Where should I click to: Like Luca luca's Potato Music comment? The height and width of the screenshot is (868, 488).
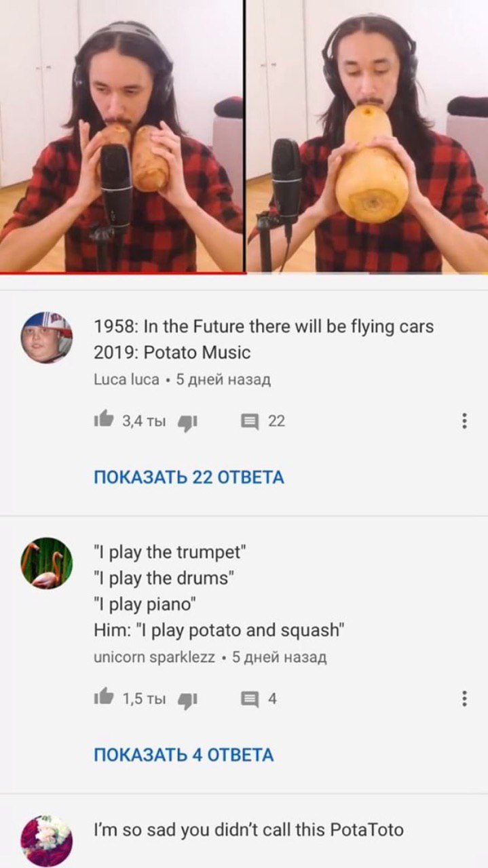click(x=103, y=421)
